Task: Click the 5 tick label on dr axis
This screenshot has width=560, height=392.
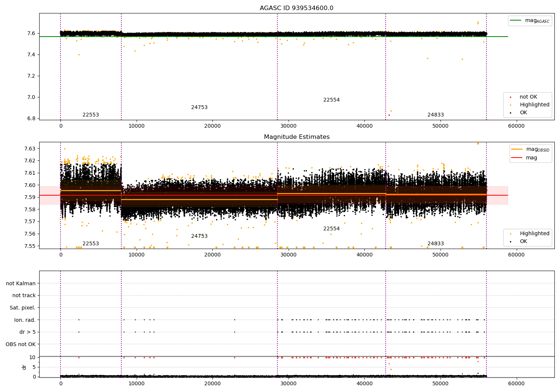Action: 34,367
